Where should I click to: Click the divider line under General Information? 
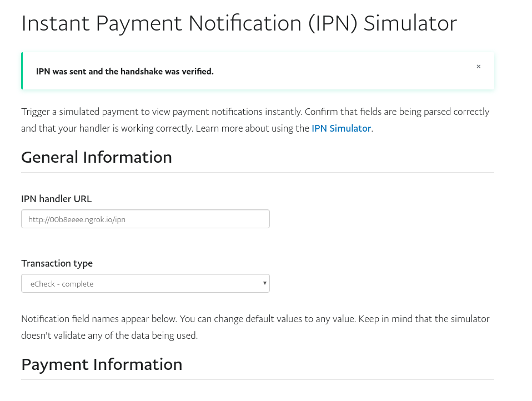tap(258, 172)
